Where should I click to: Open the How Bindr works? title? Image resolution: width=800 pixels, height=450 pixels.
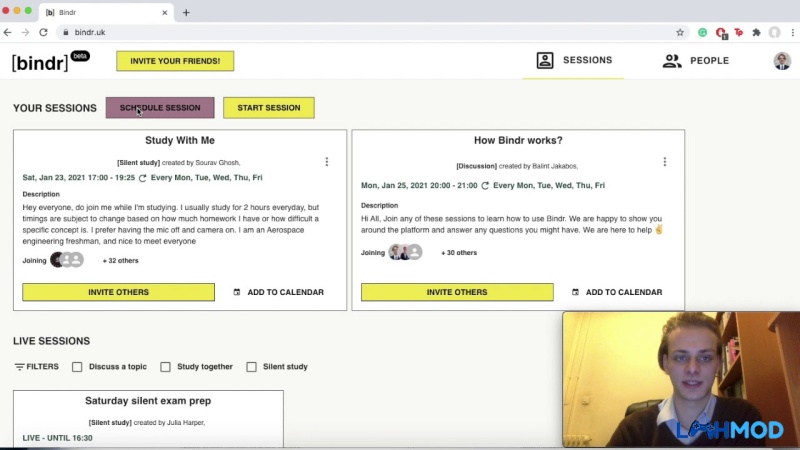[518, 140]
